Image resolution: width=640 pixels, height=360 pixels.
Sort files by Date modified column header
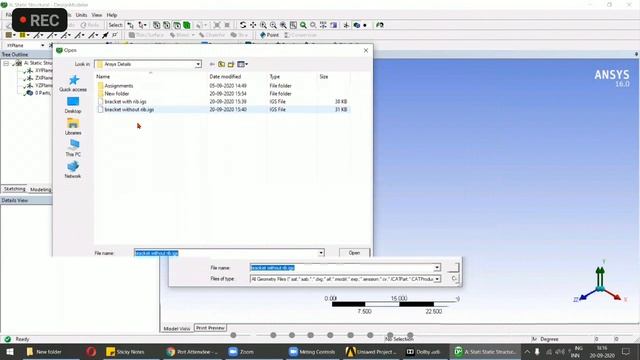[x=225, y=77]
